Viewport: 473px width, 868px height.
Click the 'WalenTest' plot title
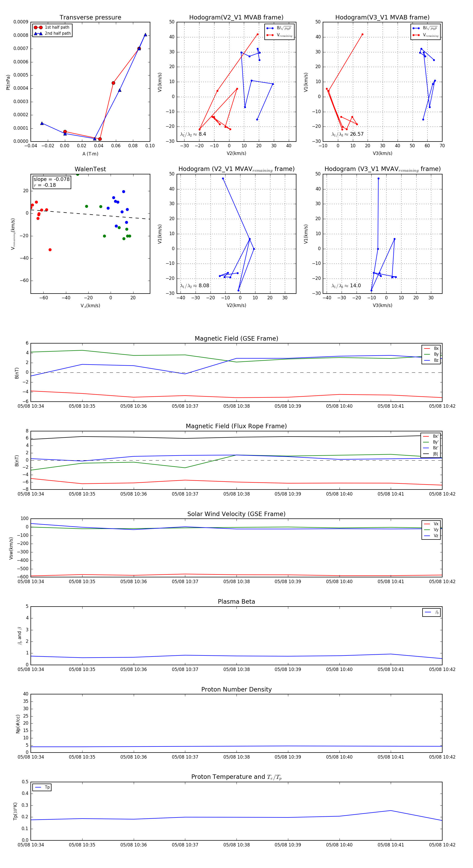tap(90, 169)
